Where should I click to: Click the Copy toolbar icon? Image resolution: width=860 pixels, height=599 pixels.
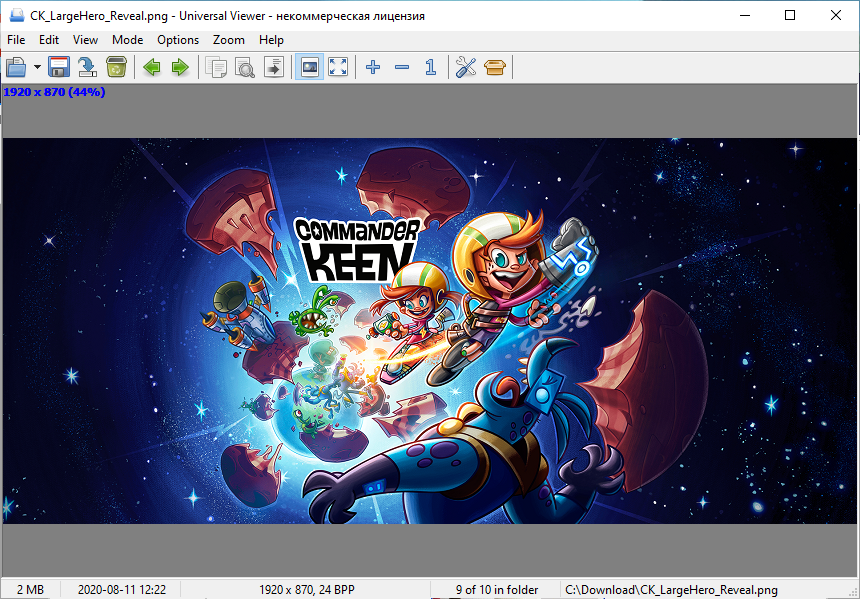tap(216, 67)
